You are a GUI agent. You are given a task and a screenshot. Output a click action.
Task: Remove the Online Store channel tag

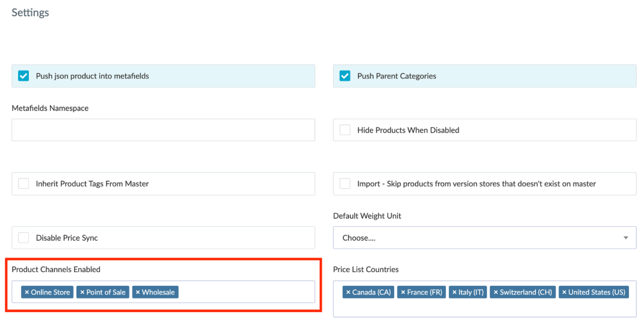[27, 293]
